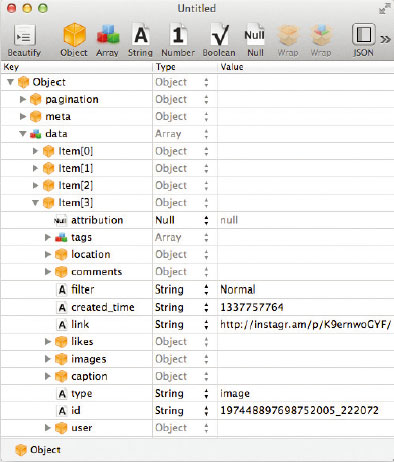Click the value 'image' of type
The width and height of the screenshot is (394, 462).
(235, 394)
